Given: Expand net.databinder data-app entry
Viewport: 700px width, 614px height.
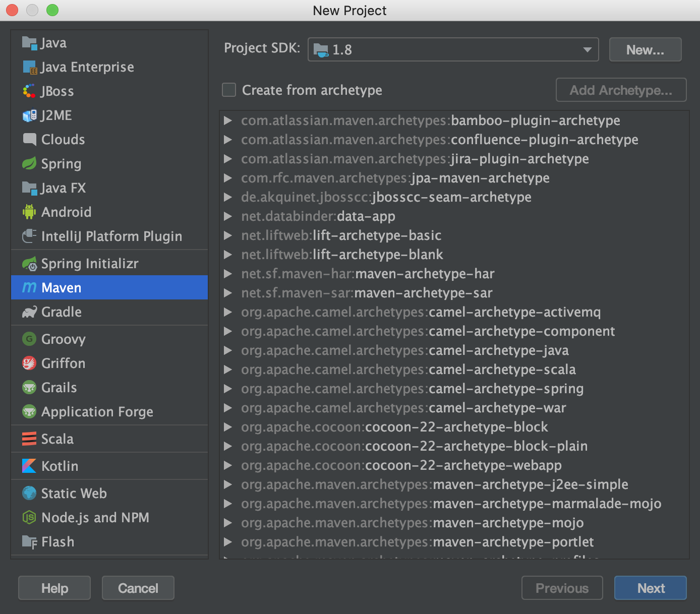Looking at the screenshot, I should 228,216.
